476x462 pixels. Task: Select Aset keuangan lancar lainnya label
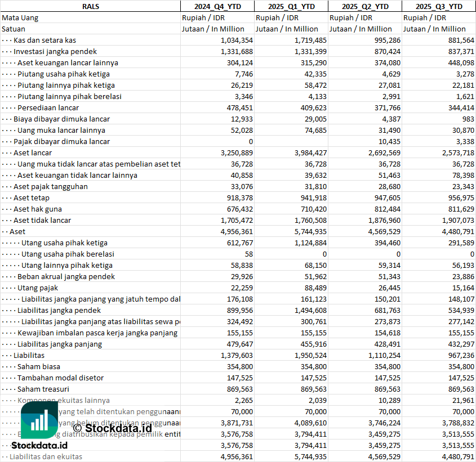(x=68, y=62)
